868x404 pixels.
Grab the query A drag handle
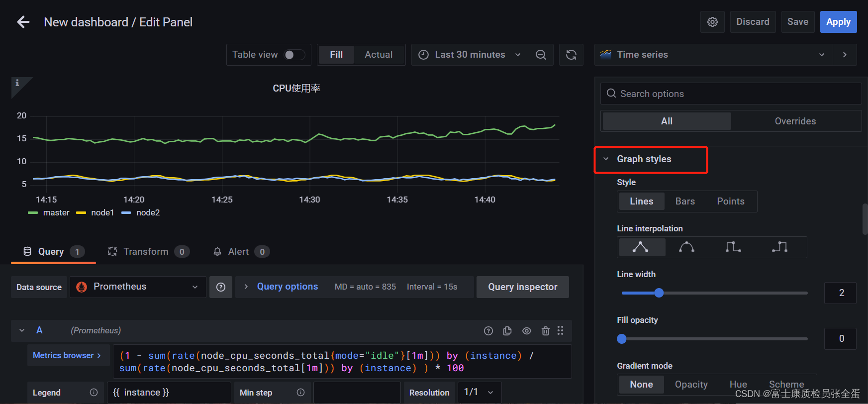[561, 331]
